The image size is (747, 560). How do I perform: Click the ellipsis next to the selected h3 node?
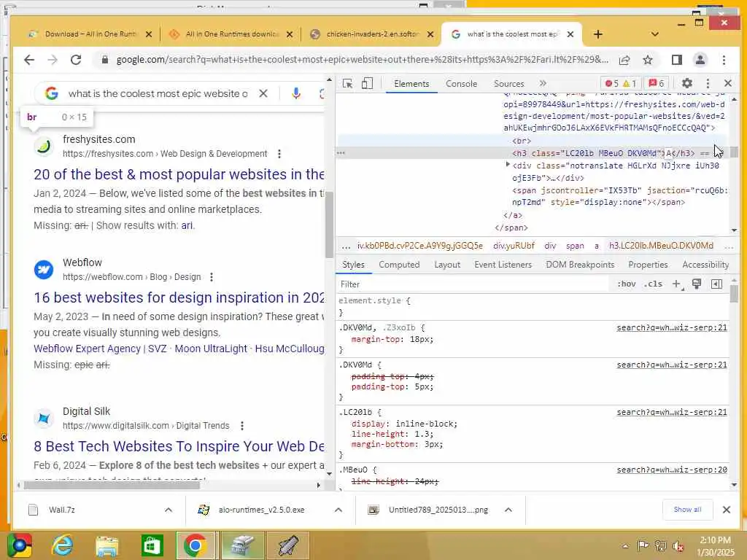pos(341,153)
